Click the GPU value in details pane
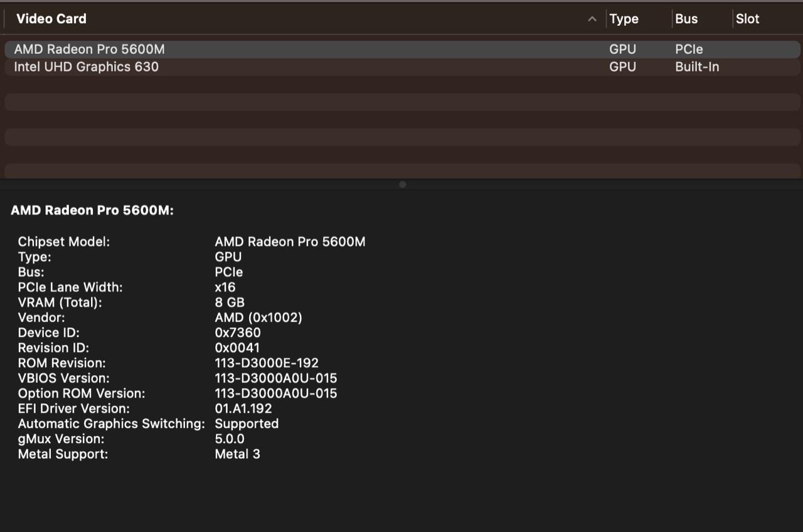This screenshot has height=532, width=803. tap(228, 257)
